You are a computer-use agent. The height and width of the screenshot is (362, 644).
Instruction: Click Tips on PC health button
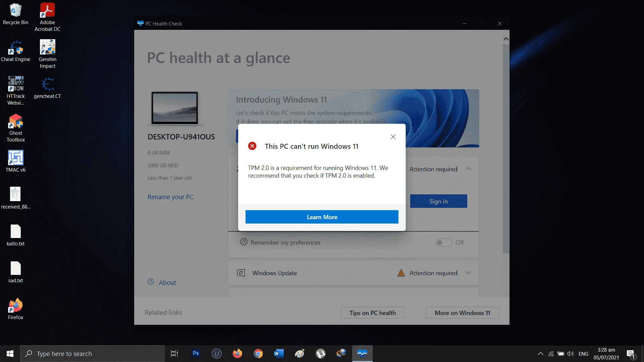click(x=373, y=313)
